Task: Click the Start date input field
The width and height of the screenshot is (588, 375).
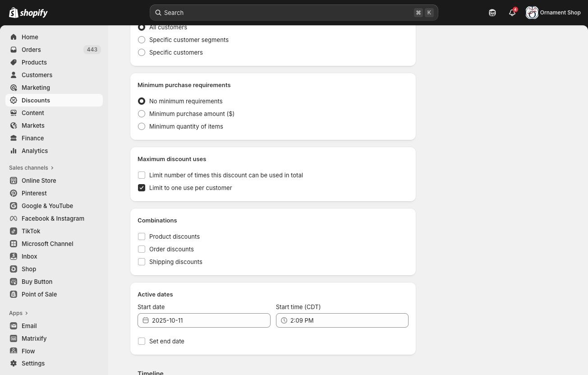Action: tap(204, 320)
